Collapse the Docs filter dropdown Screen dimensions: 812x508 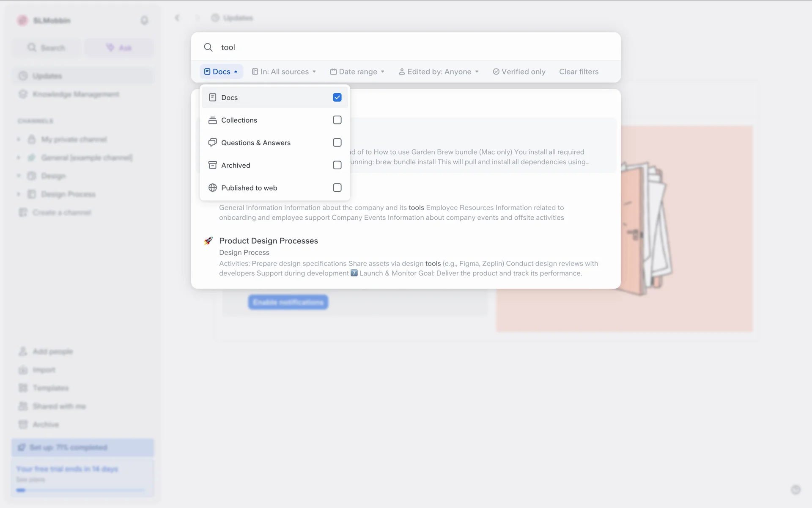pyautogui.click(x=221, y=72)
